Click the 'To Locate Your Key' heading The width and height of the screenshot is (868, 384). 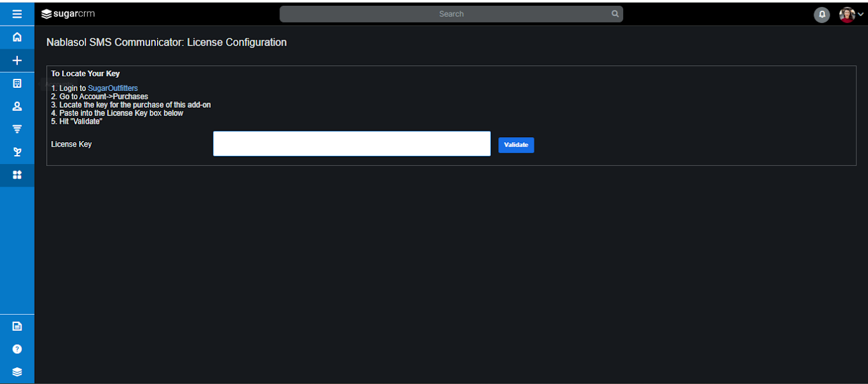click(x=85, y=74)
